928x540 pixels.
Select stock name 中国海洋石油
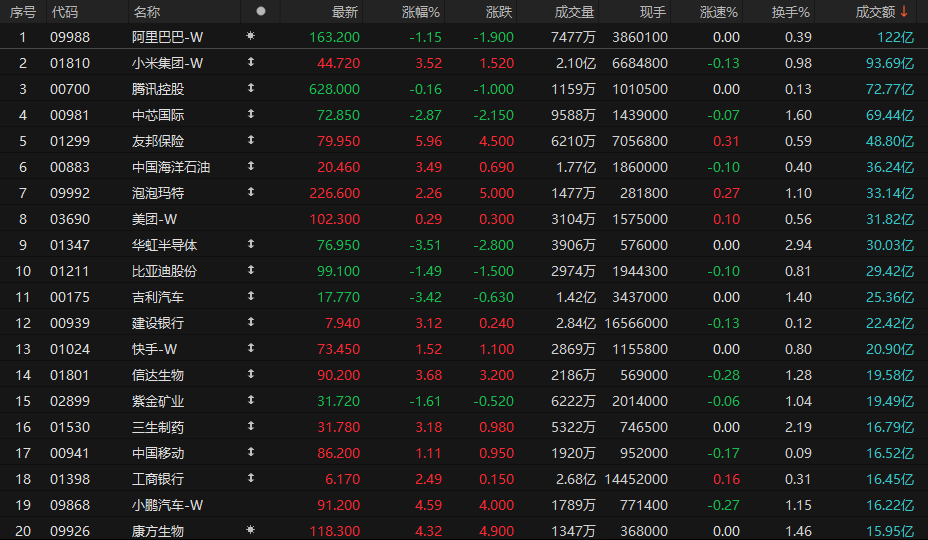coord(171,168)
